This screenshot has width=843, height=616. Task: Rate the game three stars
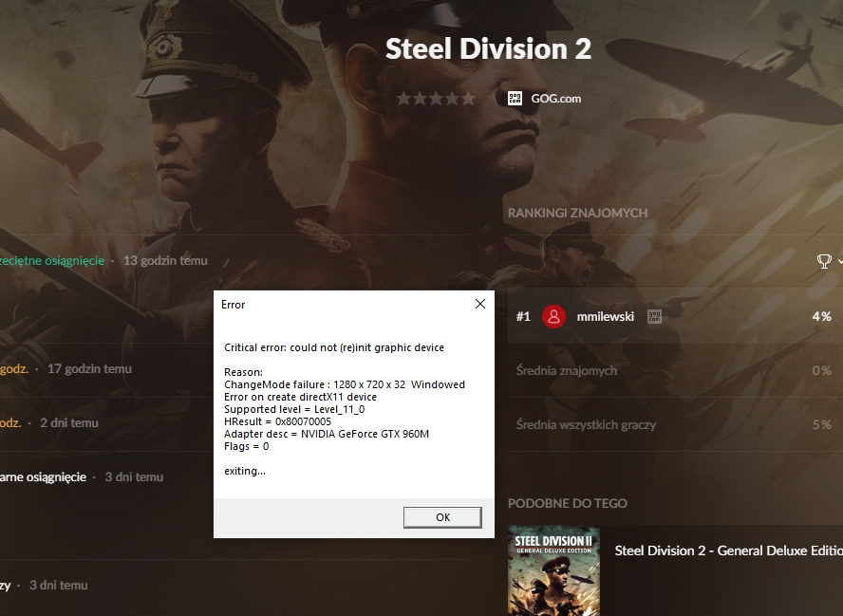(436, 99)
